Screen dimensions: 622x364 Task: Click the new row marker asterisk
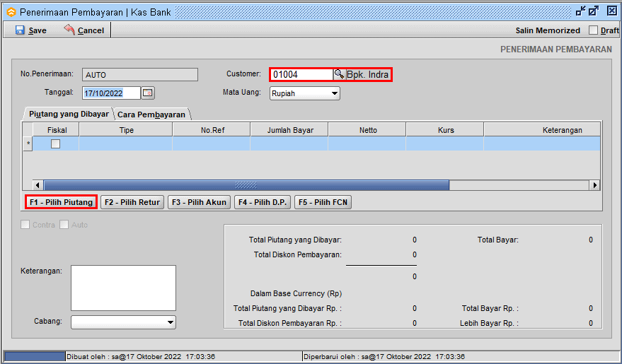point(28,143)
